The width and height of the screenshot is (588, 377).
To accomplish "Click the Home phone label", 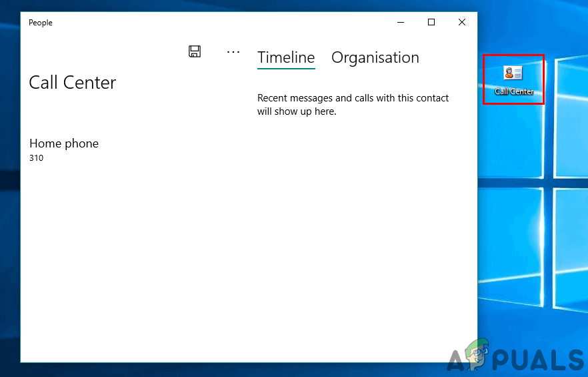I will 64,143.
